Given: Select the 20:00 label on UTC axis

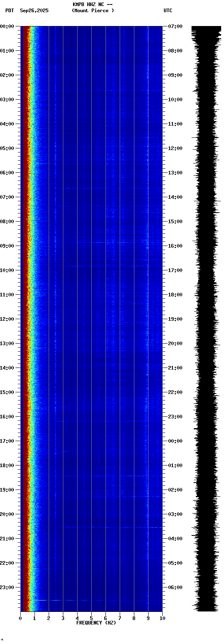Looking at the screenshot, I should 175,344.
